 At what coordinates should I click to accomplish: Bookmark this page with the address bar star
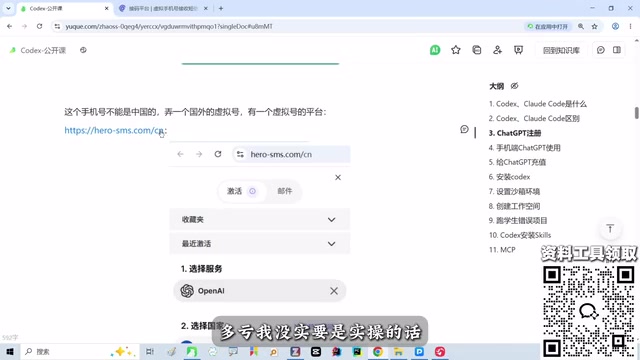pos(594,27)
